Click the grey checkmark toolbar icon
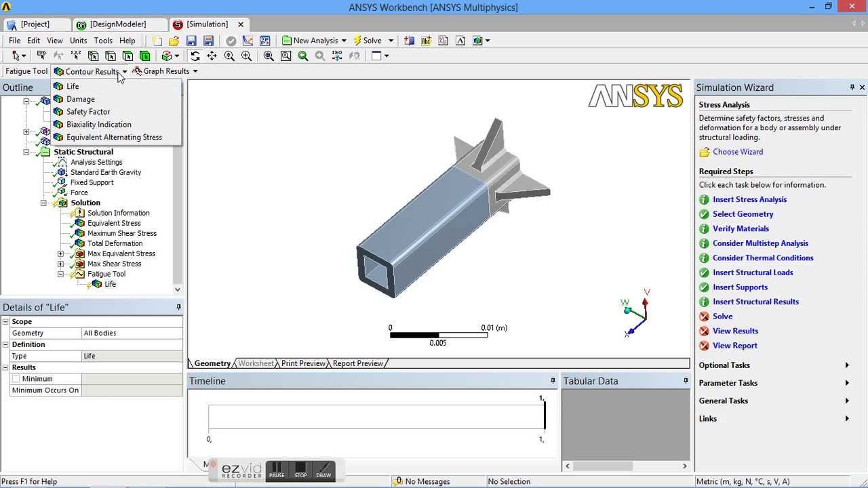Viewport: 868px width, 488px height. click(x=231, y=41)
